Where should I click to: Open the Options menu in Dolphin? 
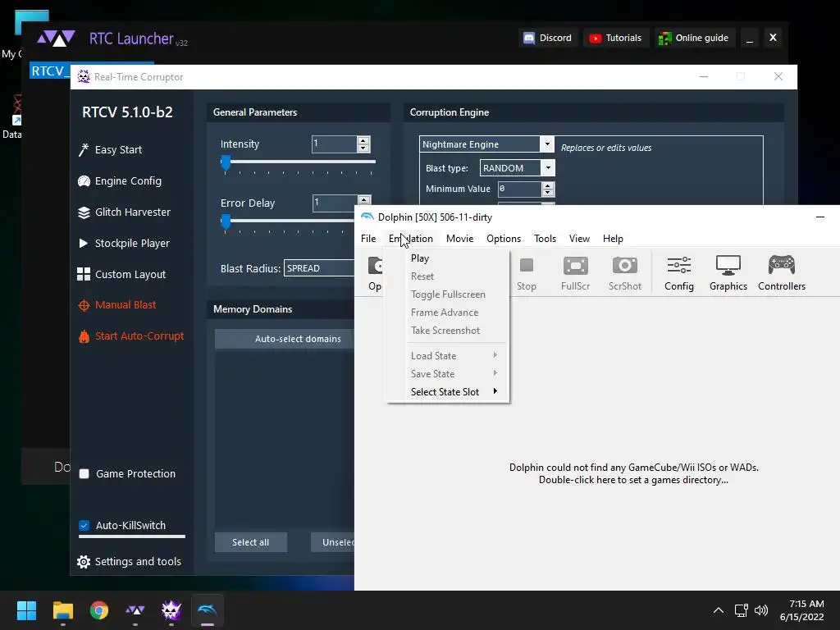[504, 239]
